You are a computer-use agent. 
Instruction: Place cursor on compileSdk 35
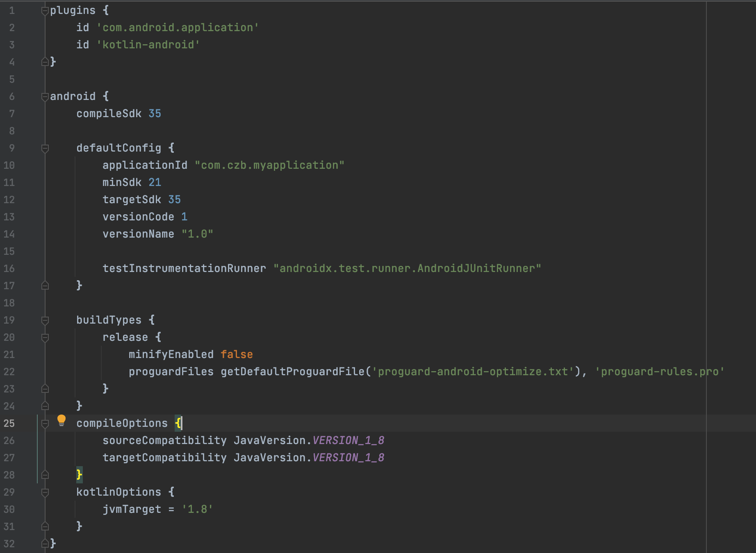point(119,113)
